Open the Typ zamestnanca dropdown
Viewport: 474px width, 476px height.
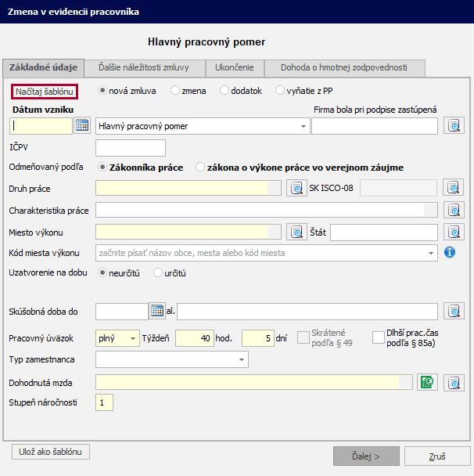tap(242, 360)
